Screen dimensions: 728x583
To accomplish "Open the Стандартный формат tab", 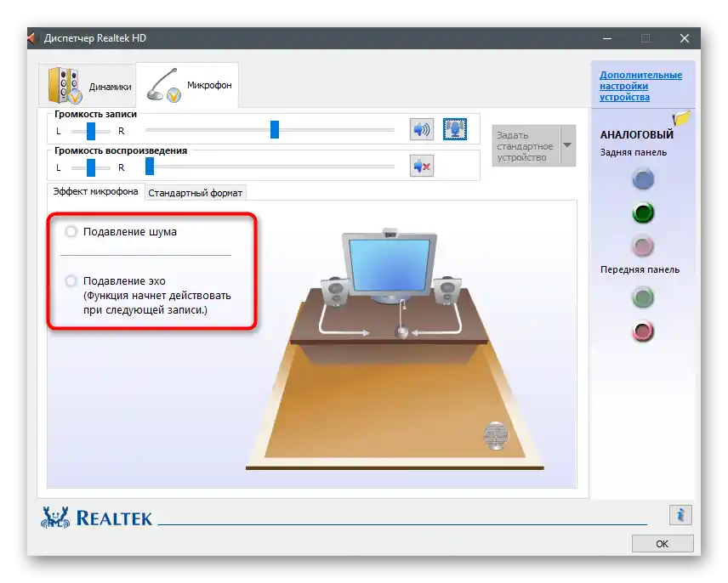I will [195, 193].
